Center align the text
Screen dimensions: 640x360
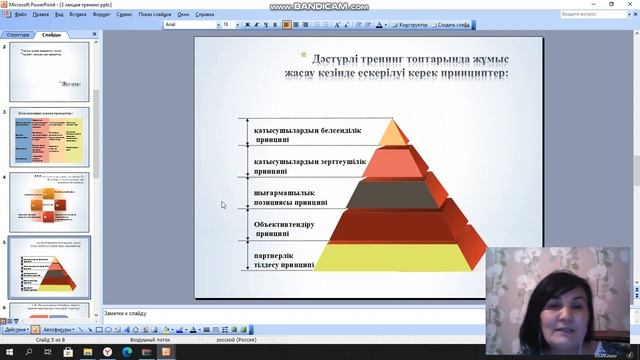coord(296,25)
